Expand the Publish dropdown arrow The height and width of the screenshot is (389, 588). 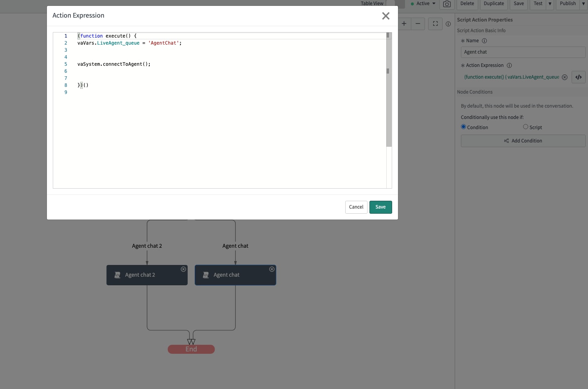click(583, 4)
